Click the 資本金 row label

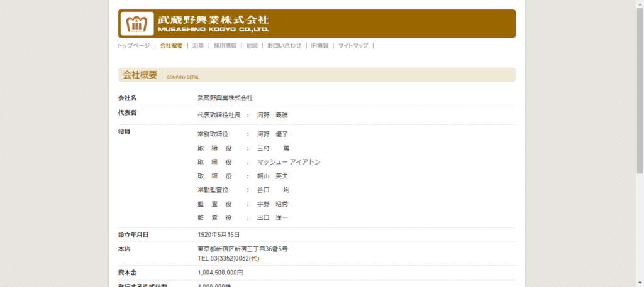(x=127, y=273)
